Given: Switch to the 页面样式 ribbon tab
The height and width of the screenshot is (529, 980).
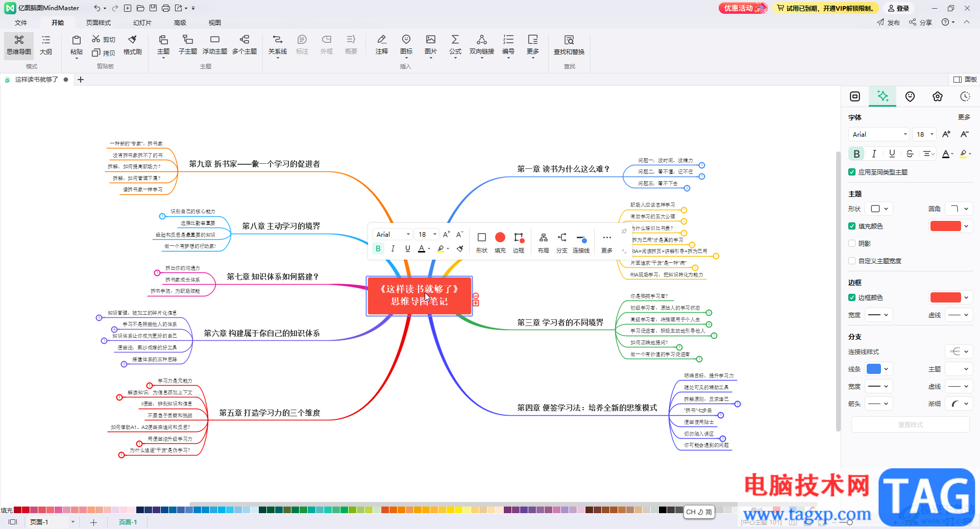Looking at the screenshot, I should point(99,22).
